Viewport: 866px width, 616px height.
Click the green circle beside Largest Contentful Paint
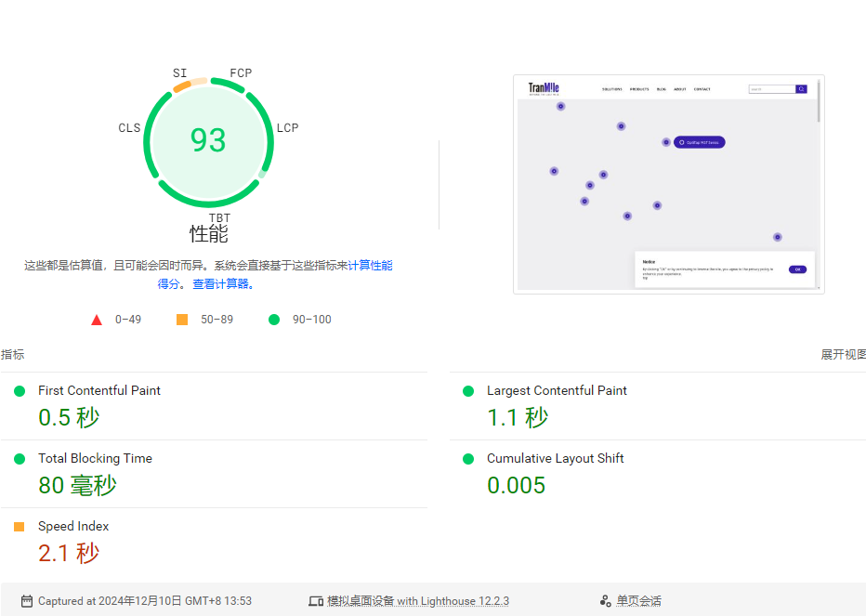tap(468, 391)
